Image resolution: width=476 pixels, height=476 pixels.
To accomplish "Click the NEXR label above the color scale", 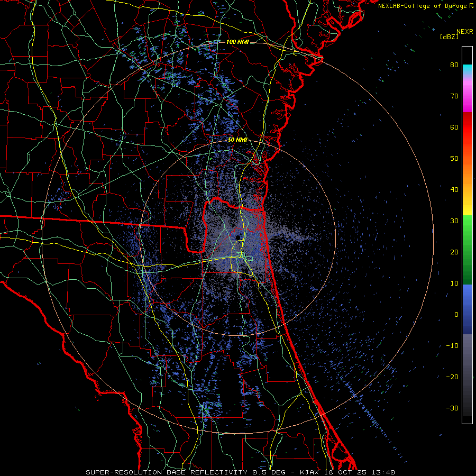I will point(464,32).
